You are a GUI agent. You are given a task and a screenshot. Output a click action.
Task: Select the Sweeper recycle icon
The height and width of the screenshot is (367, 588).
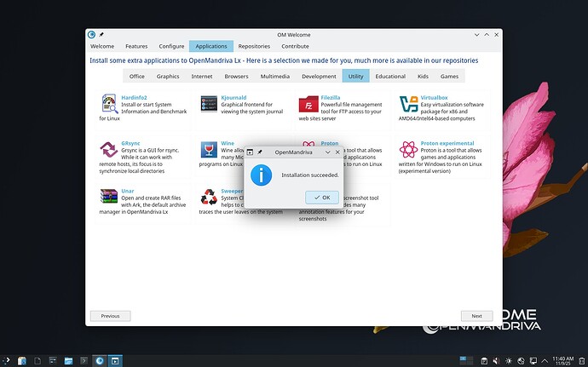(x=209, y=198)
